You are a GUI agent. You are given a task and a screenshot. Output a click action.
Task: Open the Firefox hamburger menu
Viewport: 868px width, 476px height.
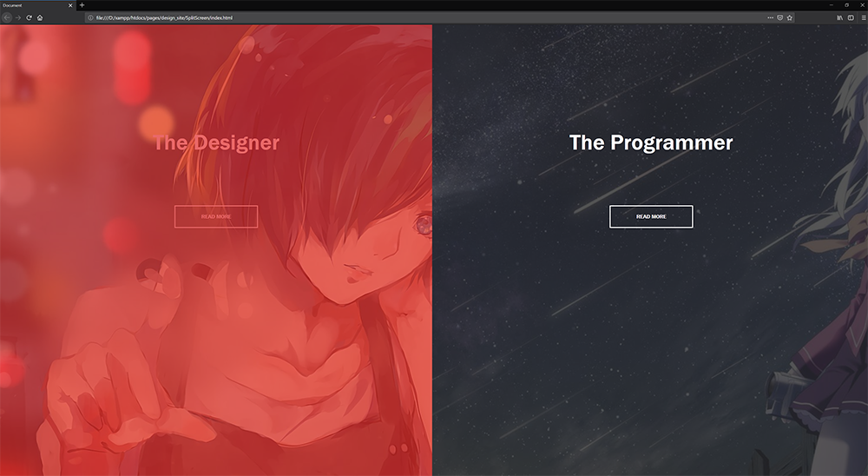coord(863,17)
